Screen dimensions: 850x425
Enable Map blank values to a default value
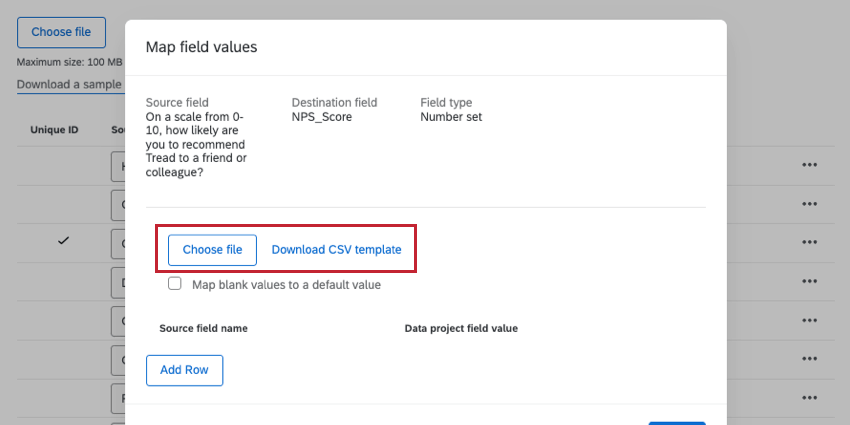pos(175,284)
